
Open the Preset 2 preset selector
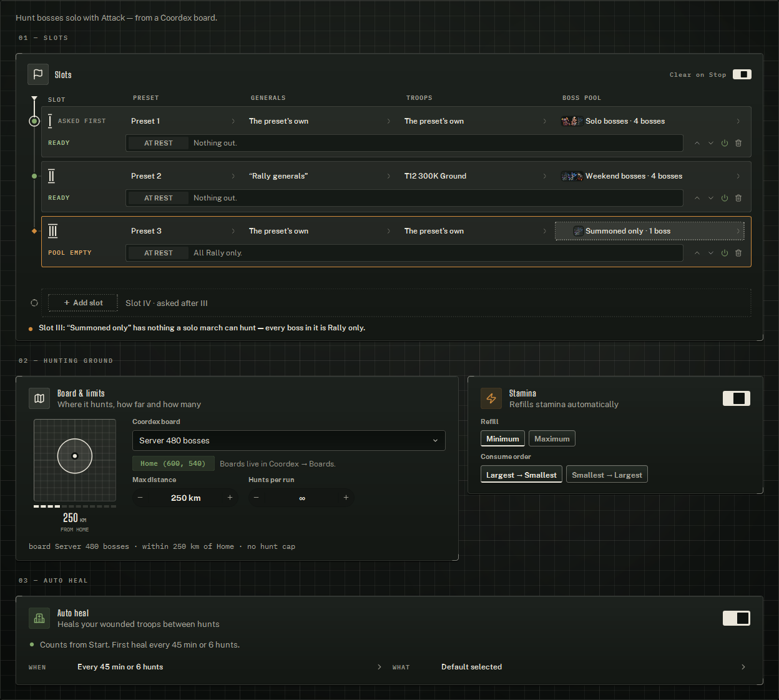click(184, 176)
